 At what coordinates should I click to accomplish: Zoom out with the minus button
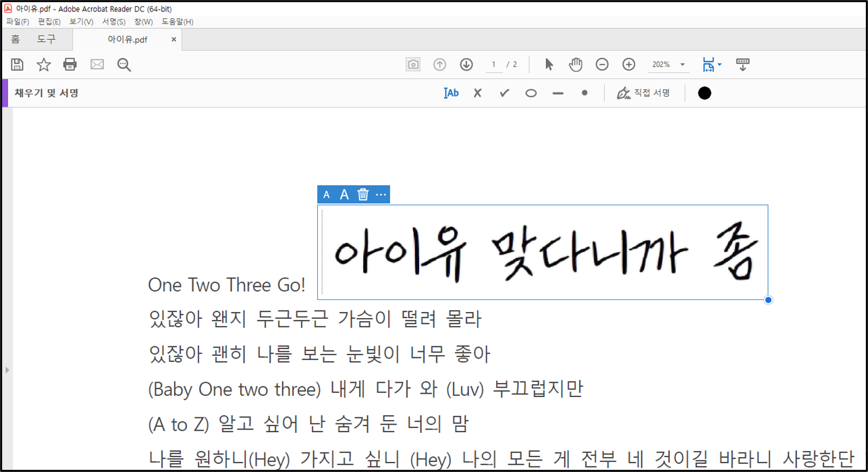click(x=602, y=65)
